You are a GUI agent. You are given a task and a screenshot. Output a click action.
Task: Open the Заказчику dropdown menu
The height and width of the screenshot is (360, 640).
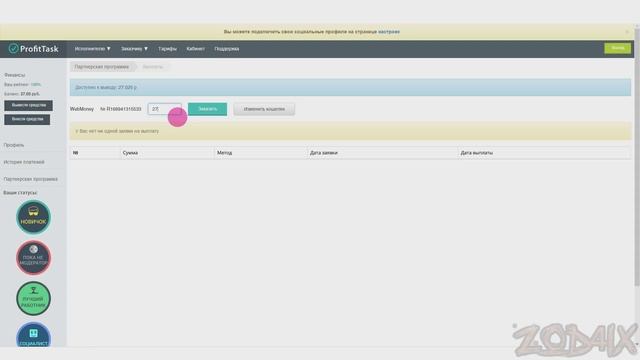click(x=134, y=49)
